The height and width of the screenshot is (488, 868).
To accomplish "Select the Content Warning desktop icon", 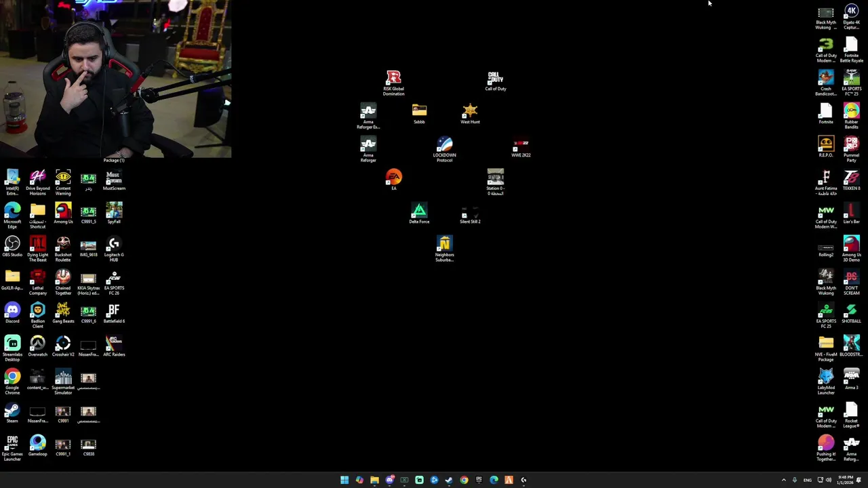I will click(63, 183).
